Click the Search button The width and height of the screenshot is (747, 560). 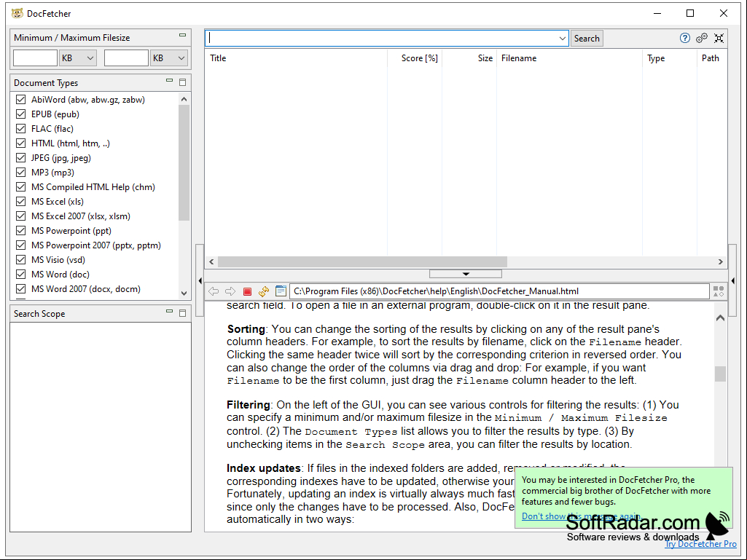[587, 39]
